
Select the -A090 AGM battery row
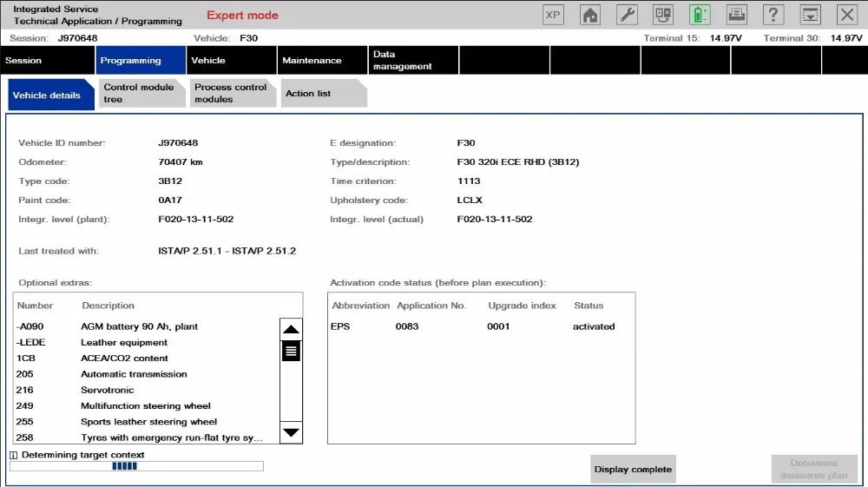coord(147,326)
